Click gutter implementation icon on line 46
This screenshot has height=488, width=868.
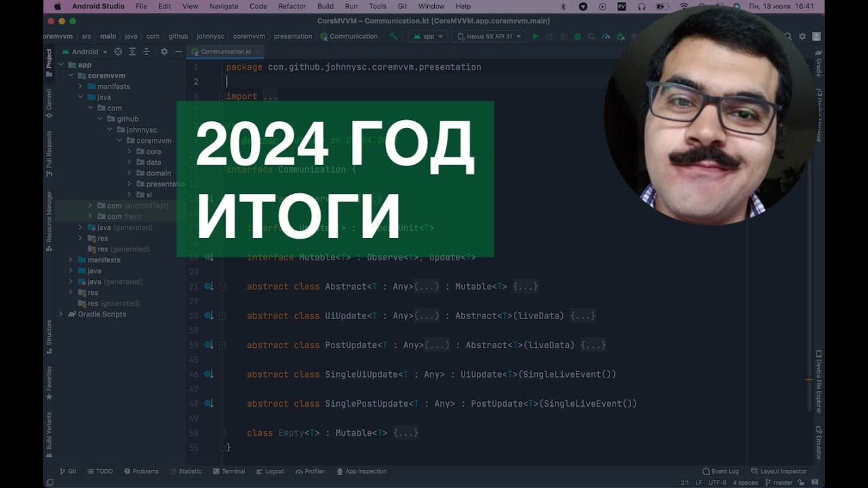click(x=209, y=374)
